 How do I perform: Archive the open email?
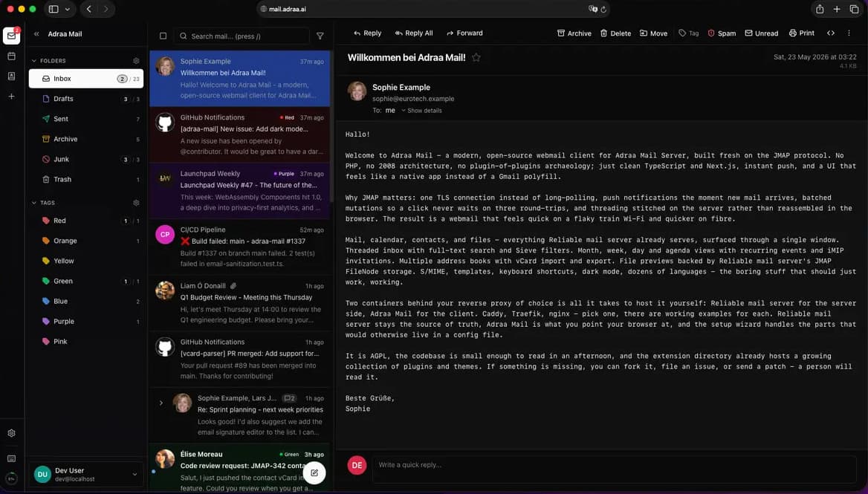pyautogui.click(x=574, y=33)
